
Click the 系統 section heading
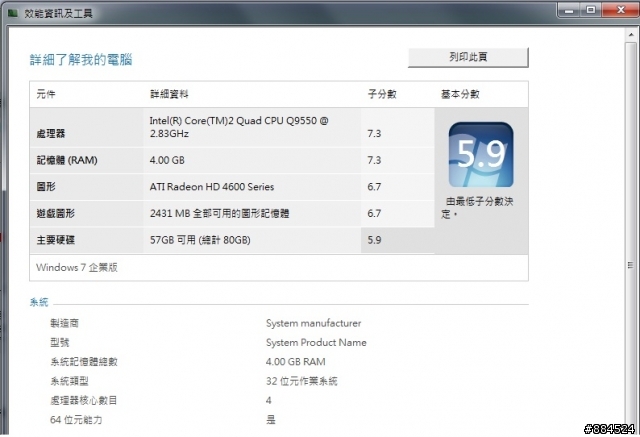(x=39, y=302)
